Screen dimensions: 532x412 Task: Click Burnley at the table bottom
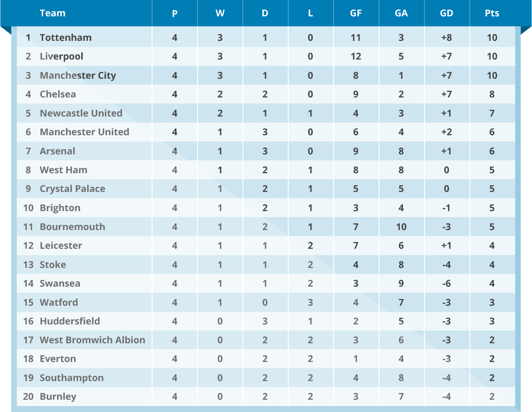click(58, 397)
